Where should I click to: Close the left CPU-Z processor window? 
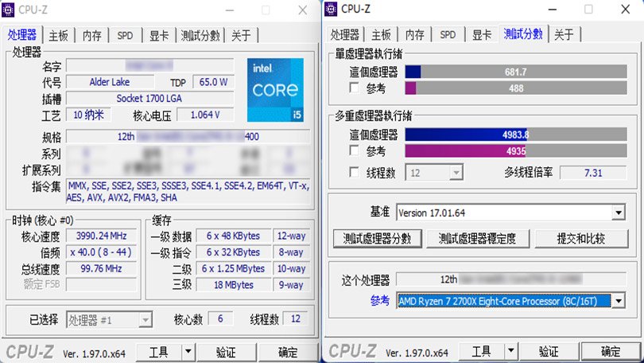(x=303, y=10)
